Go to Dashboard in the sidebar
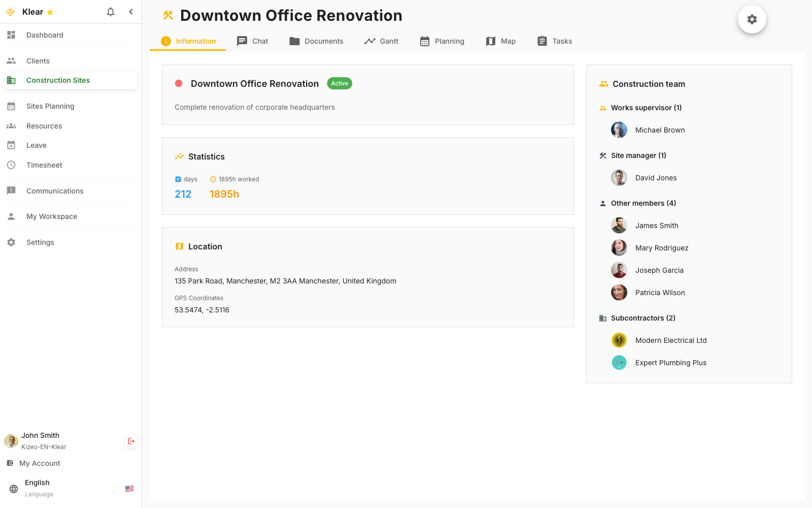The width and height of the screenshot is (812, 508). click(45, 35)
